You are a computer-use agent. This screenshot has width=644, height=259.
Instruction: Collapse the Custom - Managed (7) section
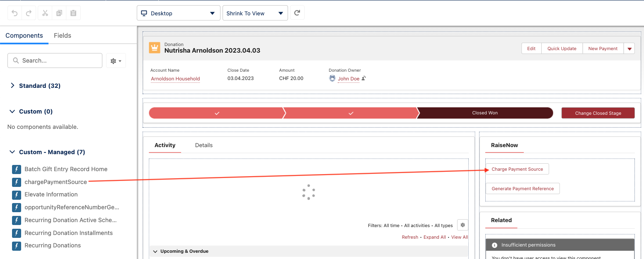pyautogui.click(x=12, y=152)
